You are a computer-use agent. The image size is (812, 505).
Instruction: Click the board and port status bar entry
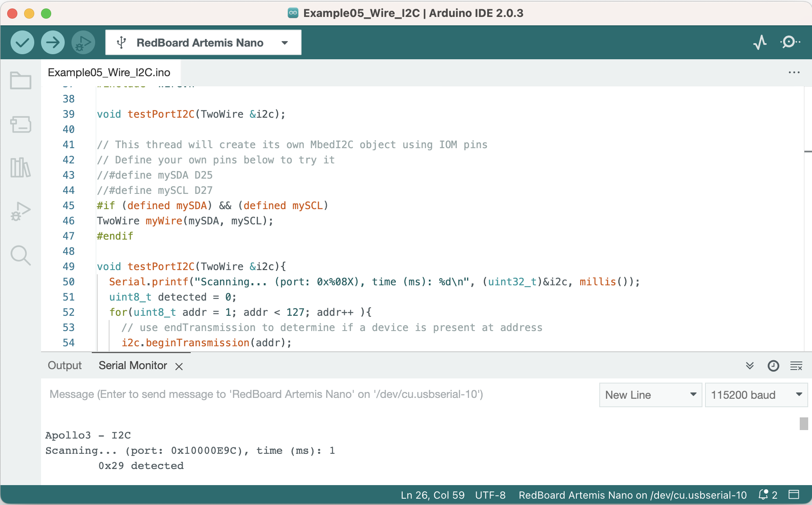(633, 495)
